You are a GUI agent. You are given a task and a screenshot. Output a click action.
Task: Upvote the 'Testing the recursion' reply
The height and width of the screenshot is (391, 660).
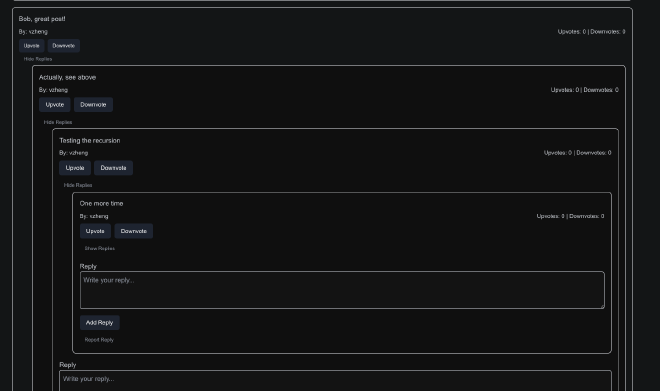[x=75, y=168]
